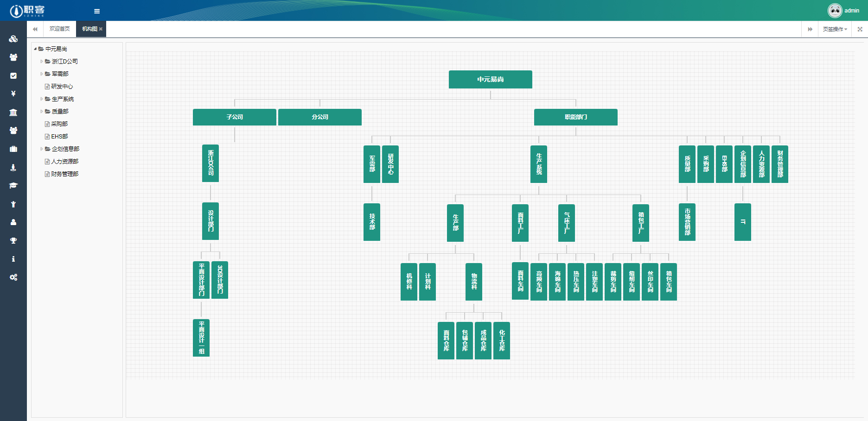Collapse the 中元易尚 root node
This screenshot has height=421, width=868.
pos(35,49)
